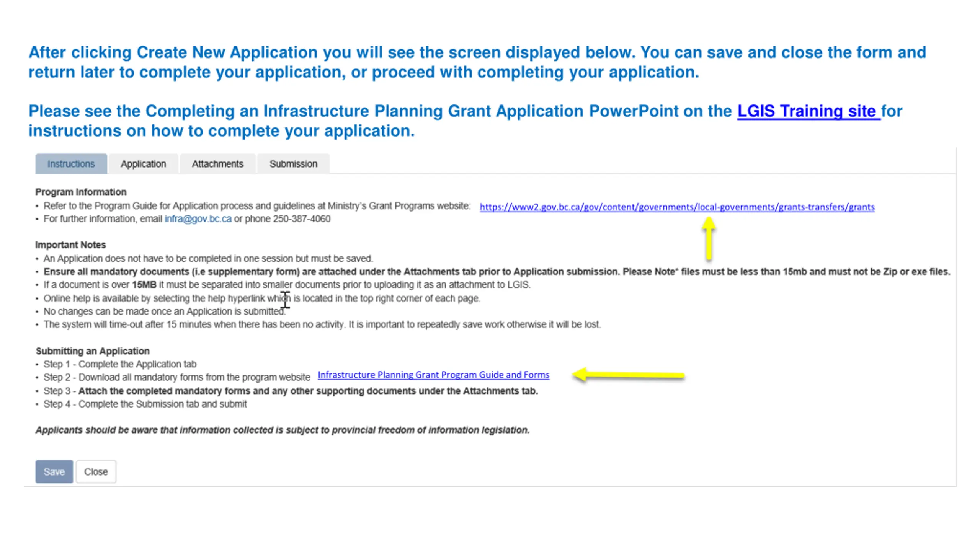
Task: Switch to the Application tab
Action: pyautogui.click(x=143, y=164)
